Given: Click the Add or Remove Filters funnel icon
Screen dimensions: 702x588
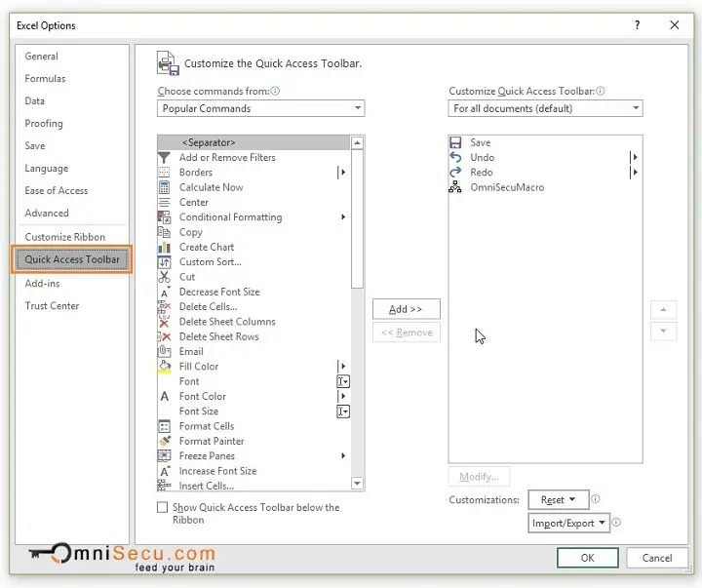Looking at the screenshot, I should coord(165,158).
